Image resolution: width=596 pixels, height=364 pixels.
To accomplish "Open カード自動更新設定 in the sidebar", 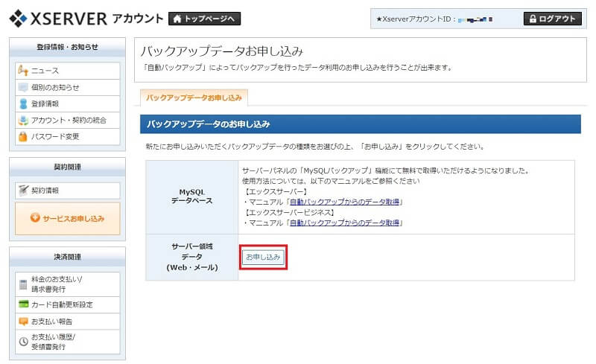I will coord(68,304).
